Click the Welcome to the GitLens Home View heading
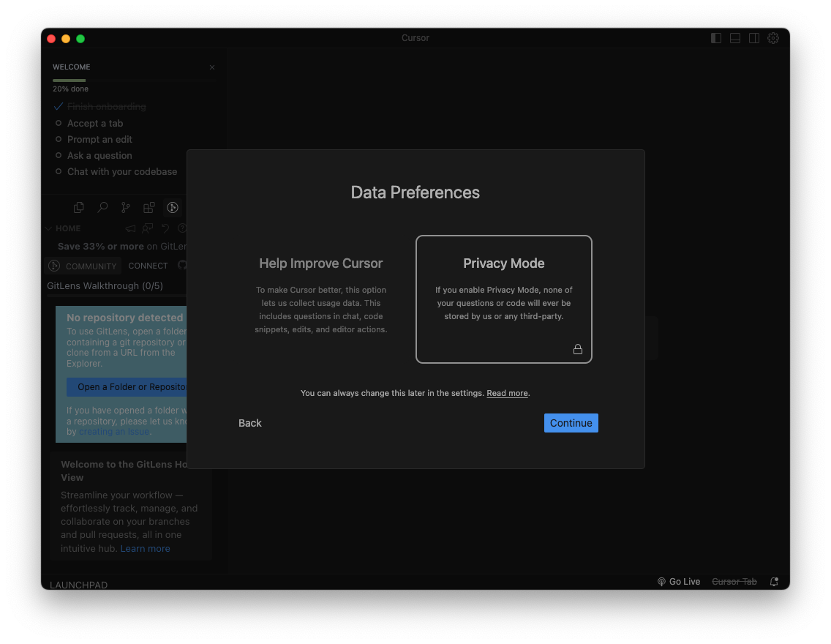This screenshot has width=831, height=644. pos(124,471)
